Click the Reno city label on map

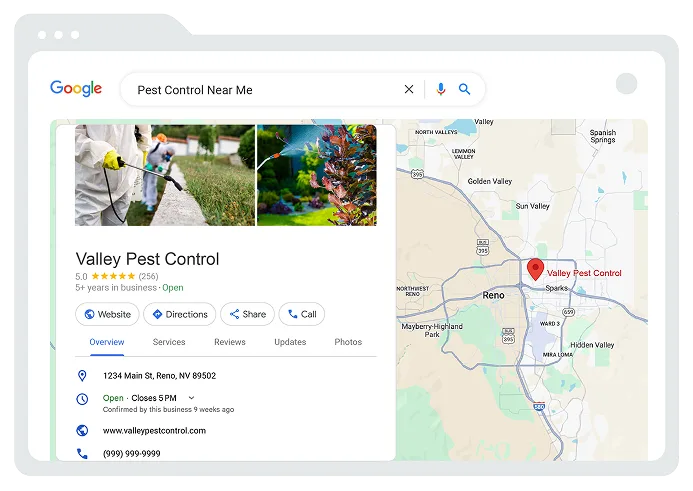coord(493,295)
